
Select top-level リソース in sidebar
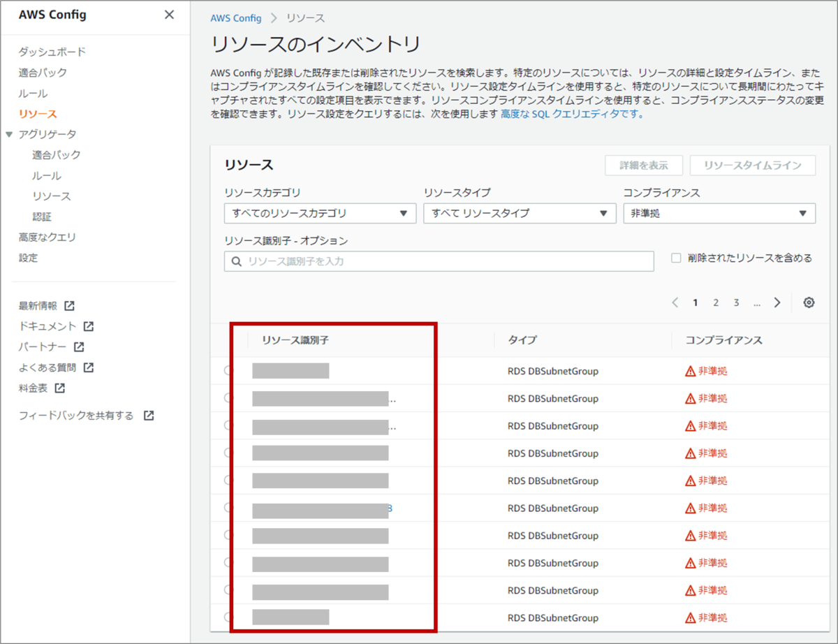coord(38,114)
